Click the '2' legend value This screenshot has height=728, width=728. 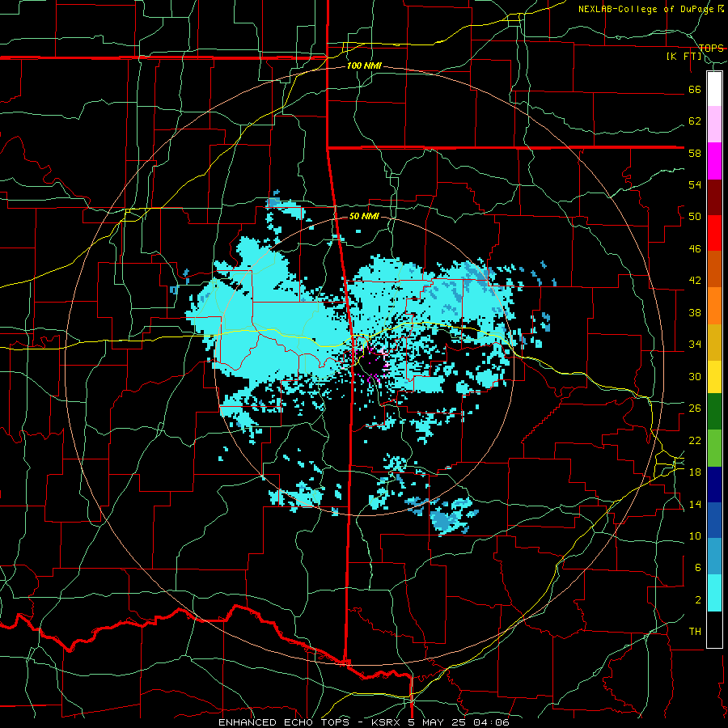click(x=698, y=600)
